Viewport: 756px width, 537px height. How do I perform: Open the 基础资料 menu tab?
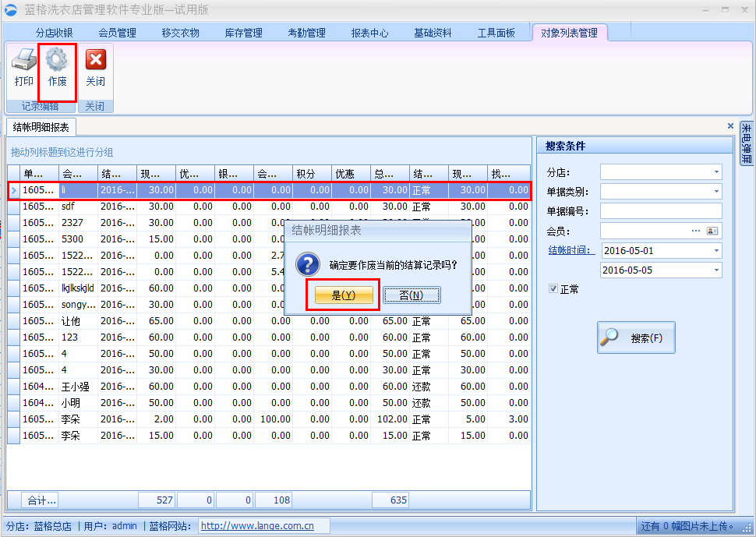coord(433,33)
